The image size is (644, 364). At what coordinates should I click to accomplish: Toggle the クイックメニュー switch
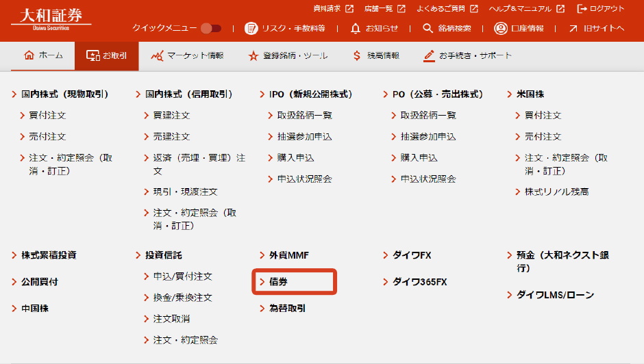(x=211, y=28)
